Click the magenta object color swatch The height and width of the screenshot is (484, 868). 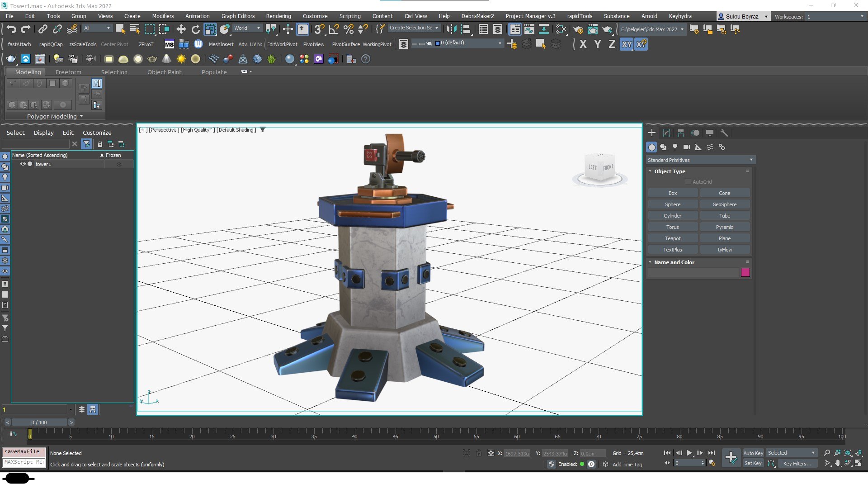click(x=745, y=272)
